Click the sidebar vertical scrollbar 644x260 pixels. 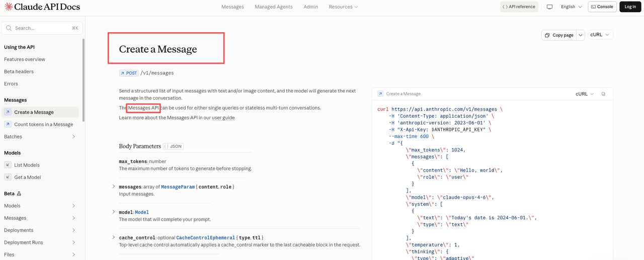(84, 80)
